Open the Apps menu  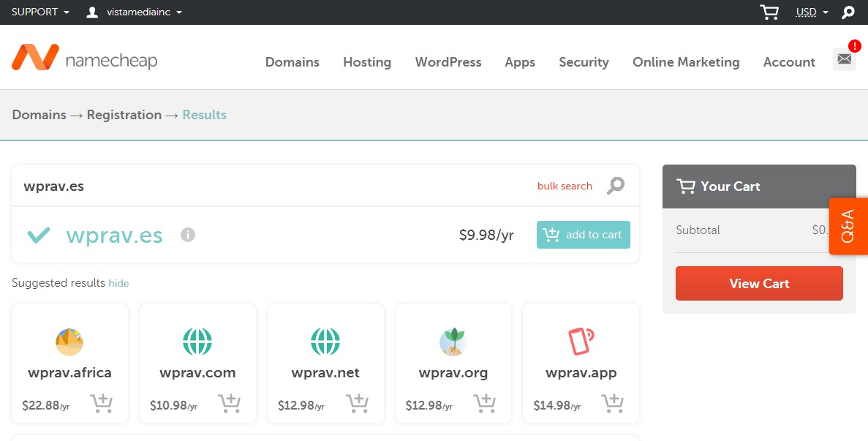pyautogui.click(x=520, y=62)
